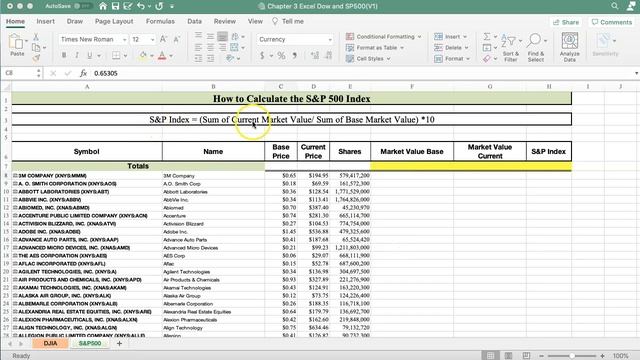Add a new sheet with plus button

click(119, 343)
